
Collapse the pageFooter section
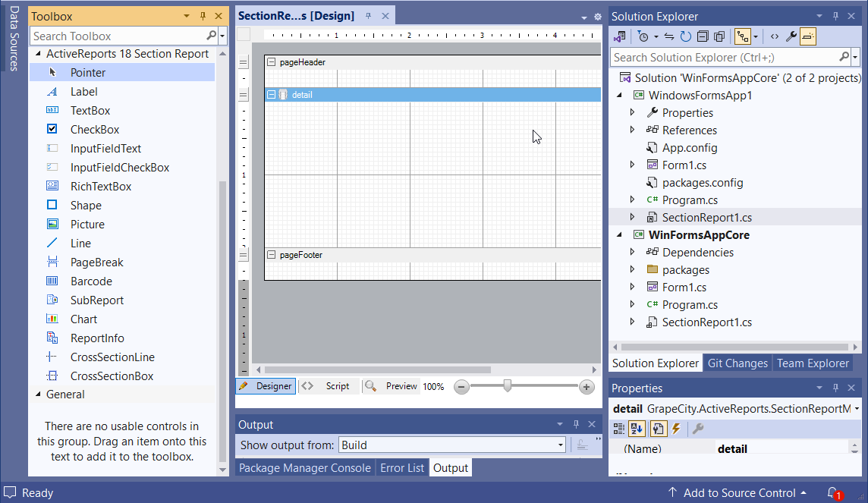[272, 255]
